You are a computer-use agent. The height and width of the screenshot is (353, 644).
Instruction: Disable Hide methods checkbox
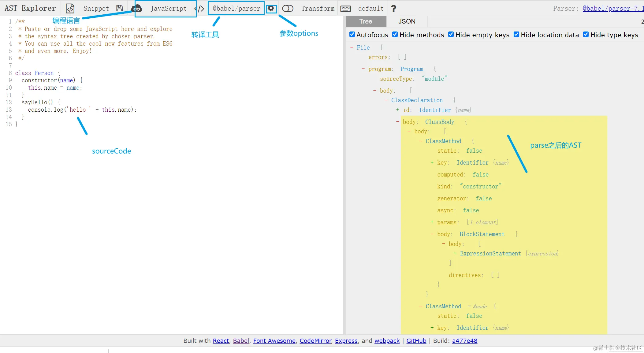click(395, 35)
